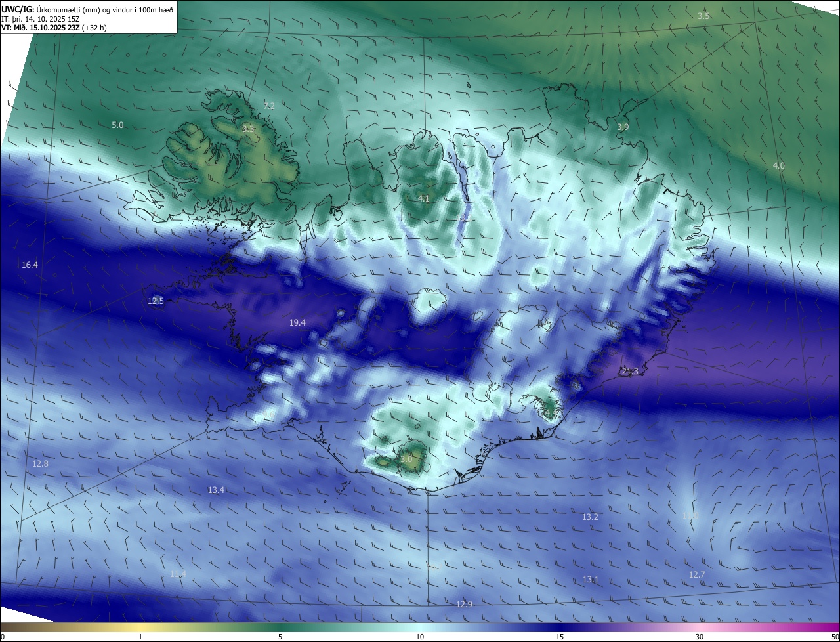Click the 12.8 value label
The width and height of the screenshot is (840, 642).
click(x=40, y=463)
